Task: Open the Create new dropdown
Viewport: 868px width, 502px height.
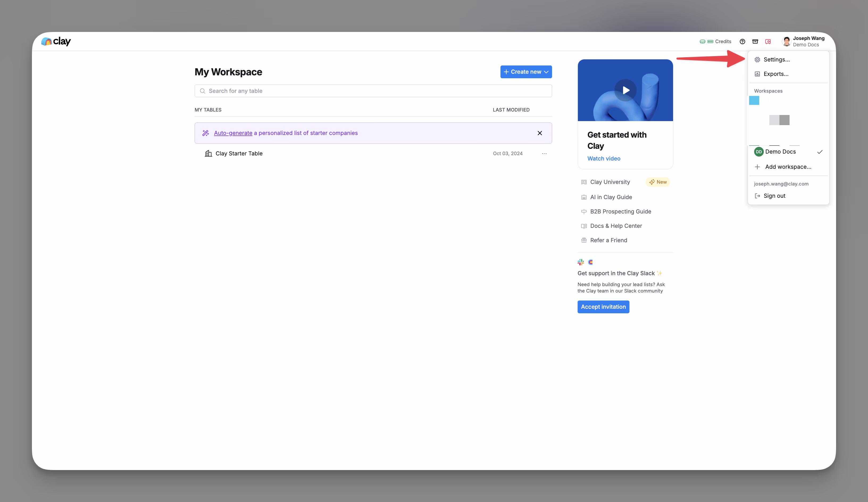Action: 526,72
